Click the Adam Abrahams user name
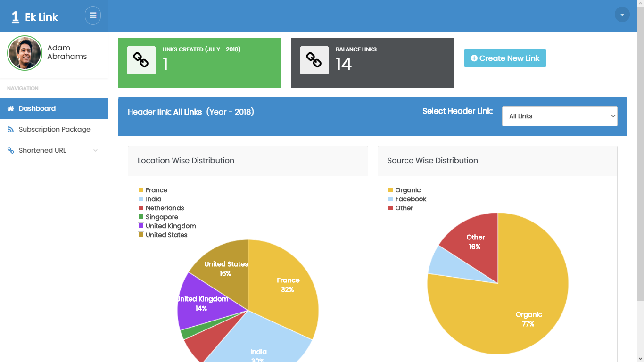 (67, 52)
